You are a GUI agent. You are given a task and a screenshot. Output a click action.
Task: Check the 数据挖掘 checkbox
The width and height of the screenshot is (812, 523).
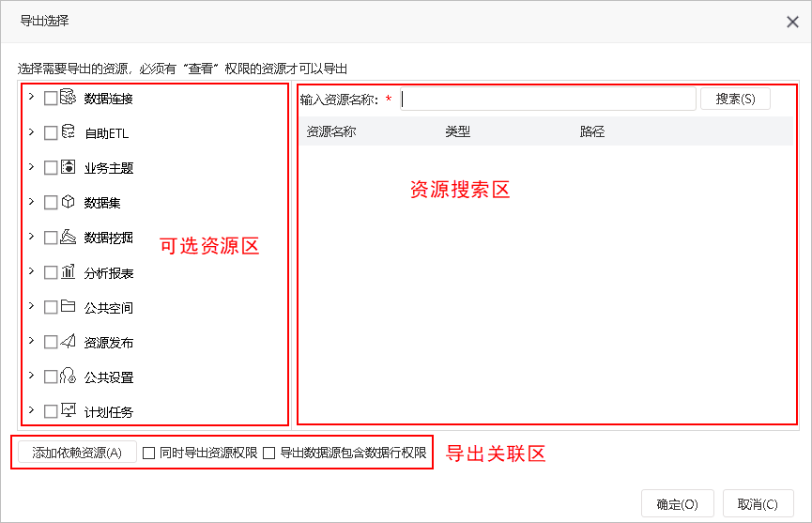click(x=51, y=238)
